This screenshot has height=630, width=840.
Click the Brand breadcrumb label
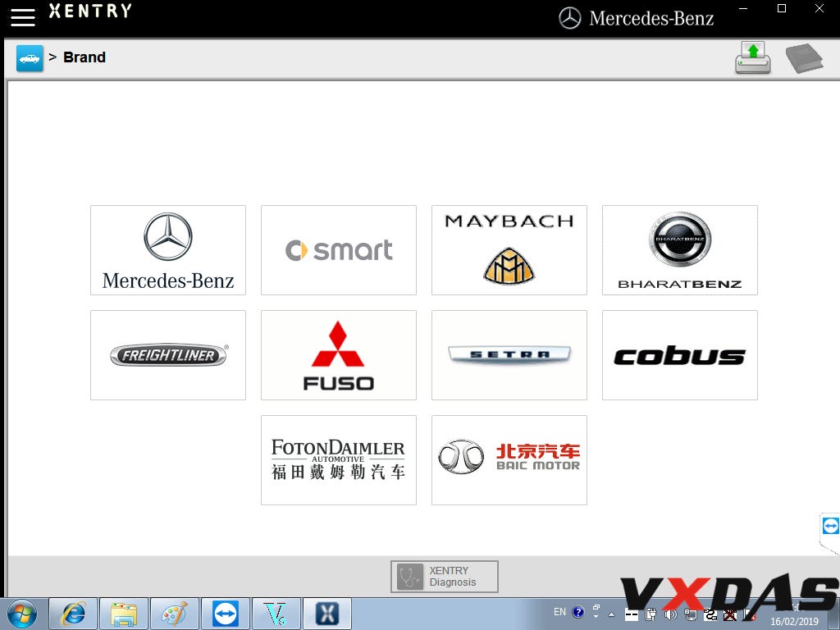[x=84, y=57]
